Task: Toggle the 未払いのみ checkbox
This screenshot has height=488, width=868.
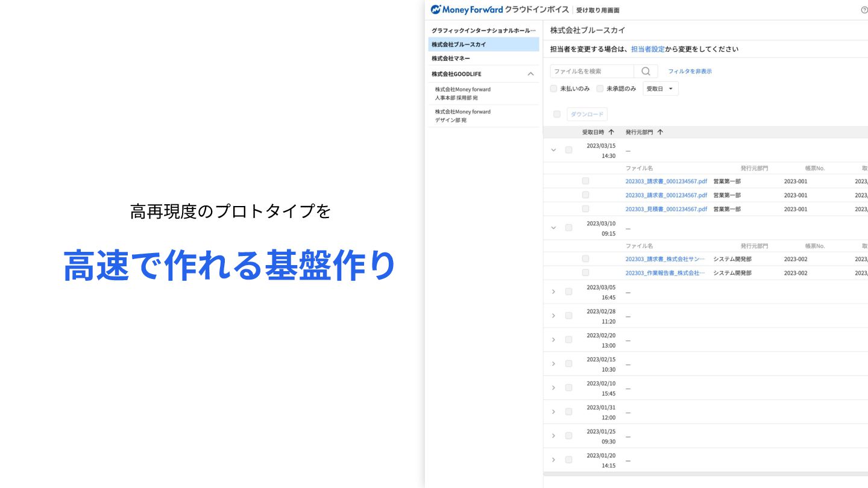Action: [x=553, y=89]
